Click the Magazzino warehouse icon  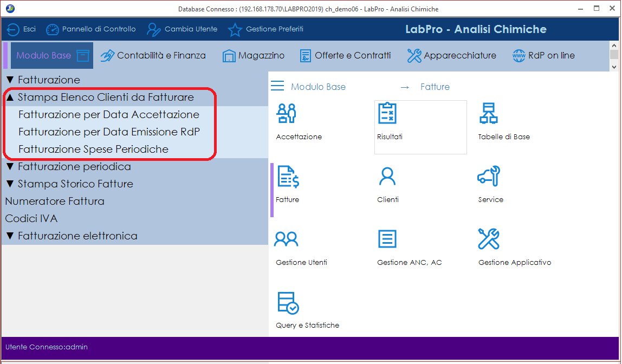coord(229,56)
